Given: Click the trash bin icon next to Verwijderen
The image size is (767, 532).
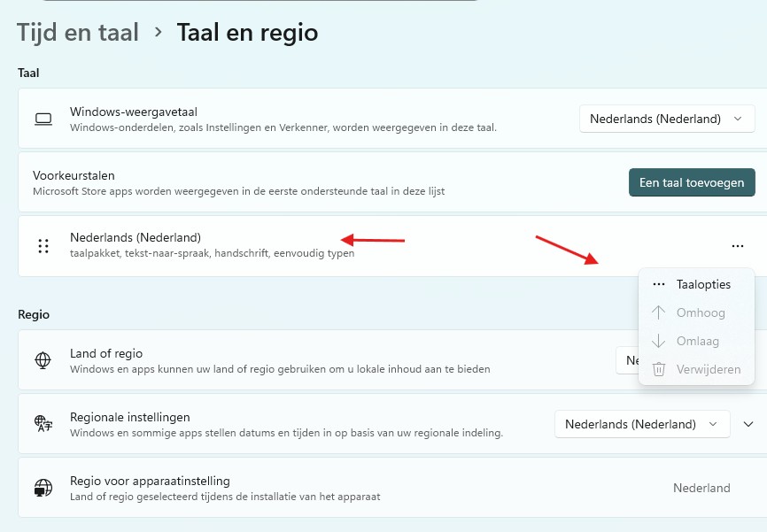Looking at the screenshot, I should 658,369.
